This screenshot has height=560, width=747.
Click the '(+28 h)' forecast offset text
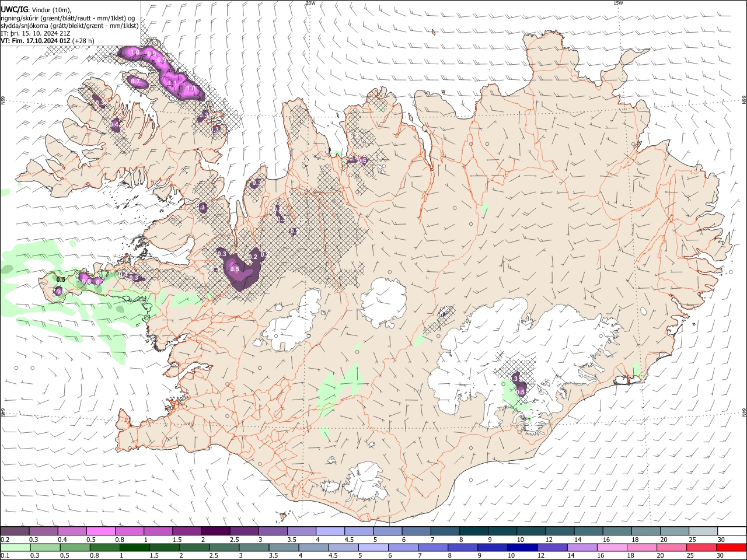click(x=82, y=41)
